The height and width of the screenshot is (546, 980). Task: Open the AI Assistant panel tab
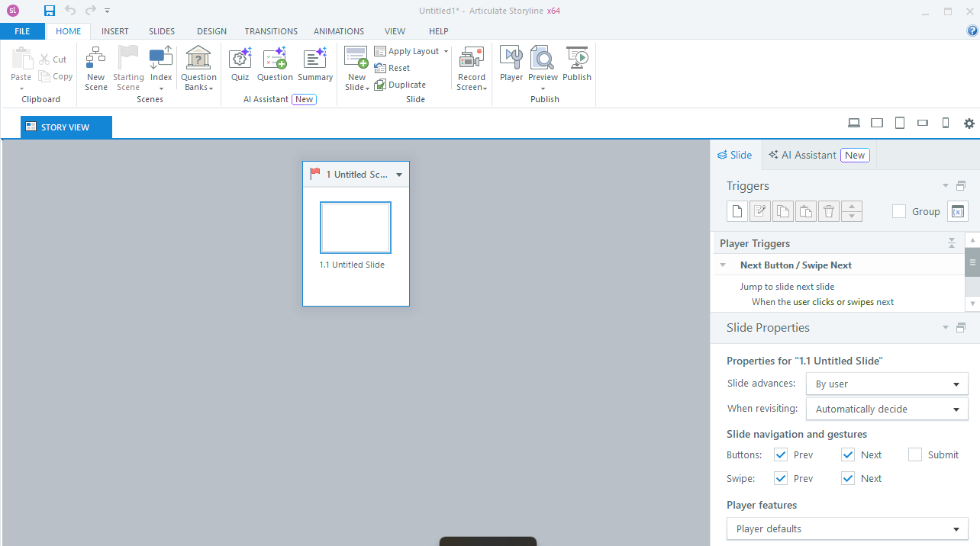click(x=818, y=155)
